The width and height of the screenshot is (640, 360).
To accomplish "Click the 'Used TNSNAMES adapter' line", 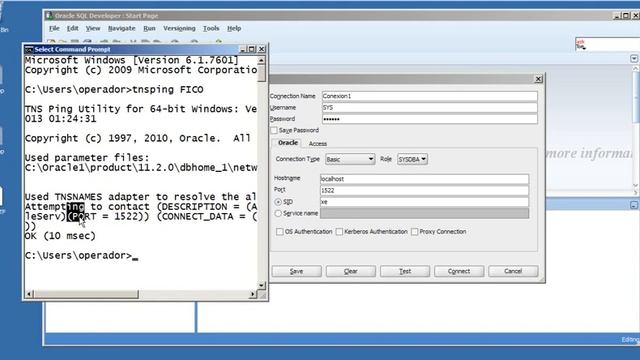I will pos(141,197).
